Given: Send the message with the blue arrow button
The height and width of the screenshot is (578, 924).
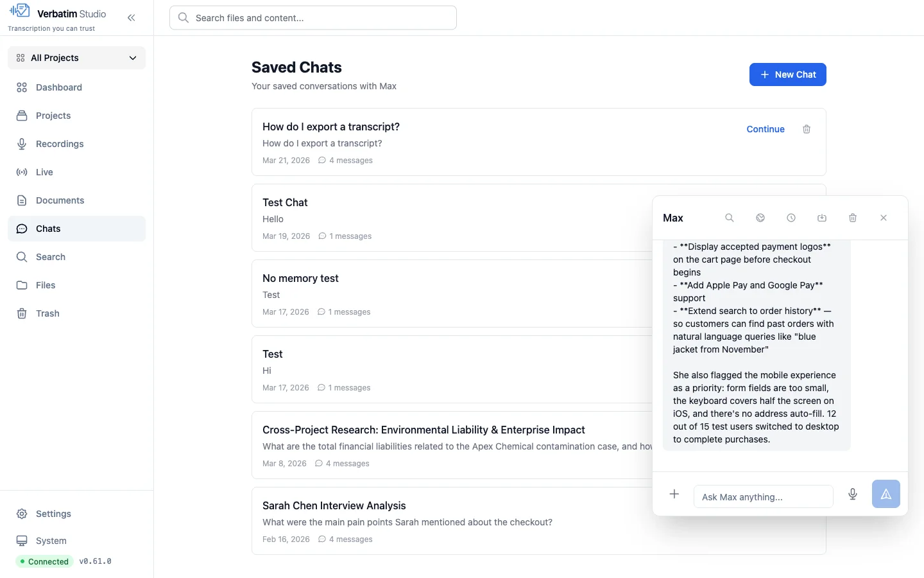Looking at the screenshot, I should pos(886,494).
